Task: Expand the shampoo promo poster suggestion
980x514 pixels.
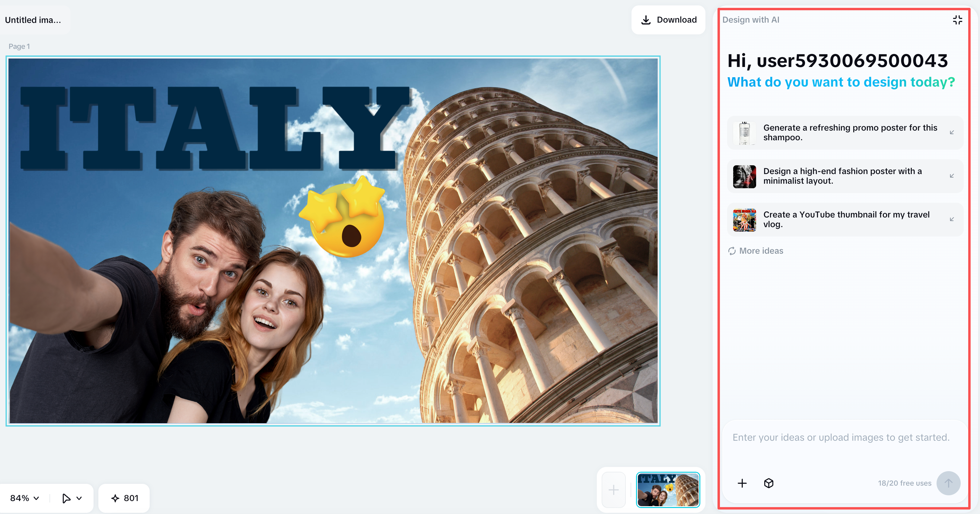Action: click(x=952, y=133)
